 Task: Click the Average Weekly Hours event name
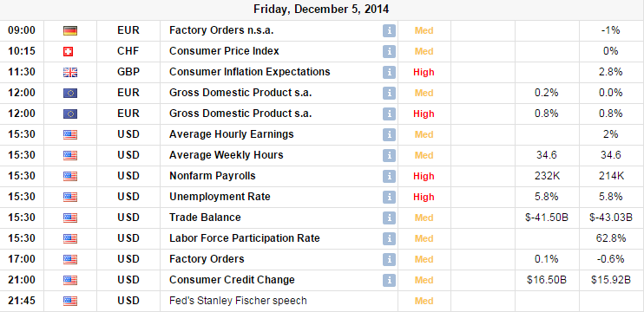226,155
